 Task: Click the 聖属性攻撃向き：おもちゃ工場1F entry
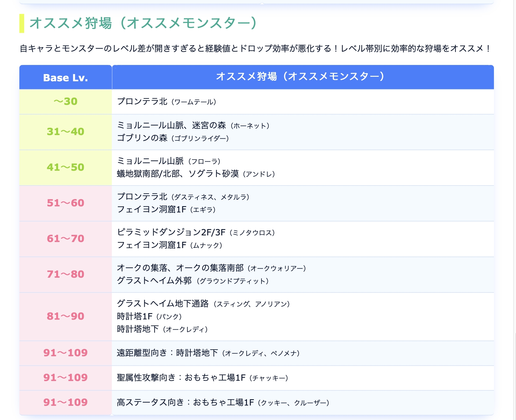tap(202, 378)
